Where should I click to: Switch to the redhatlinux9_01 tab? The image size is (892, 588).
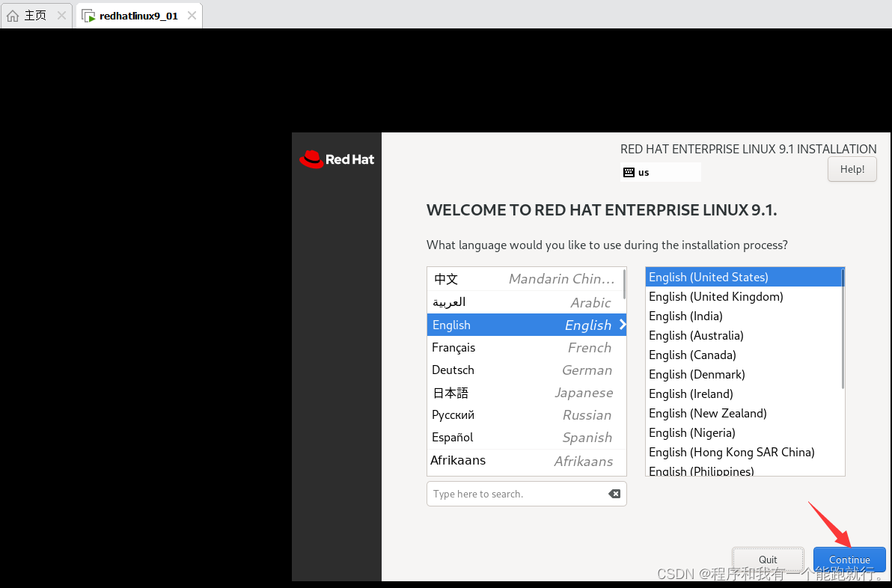click(x=138, y=16)
